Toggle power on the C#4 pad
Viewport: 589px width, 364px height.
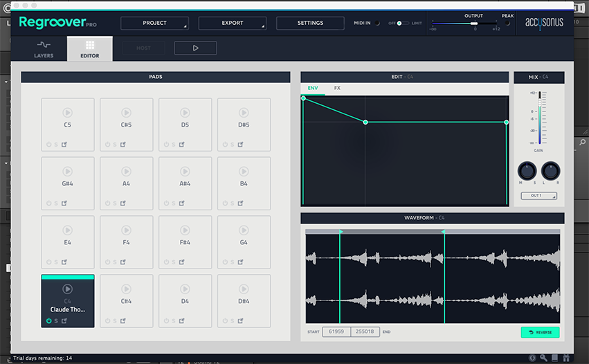(x=107, y=321)
